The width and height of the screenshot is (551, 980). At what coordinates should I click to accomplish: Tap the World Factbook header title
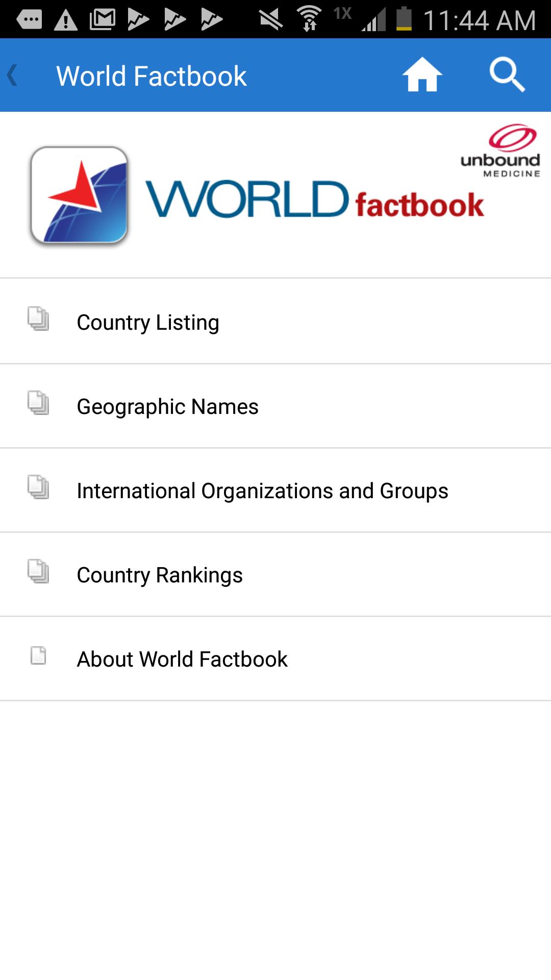(152, 76)
